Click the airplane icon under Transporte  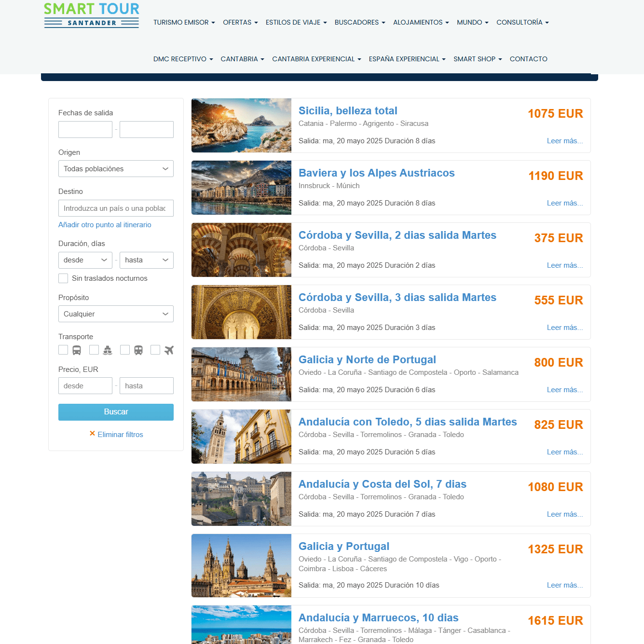tap(169, 350)
